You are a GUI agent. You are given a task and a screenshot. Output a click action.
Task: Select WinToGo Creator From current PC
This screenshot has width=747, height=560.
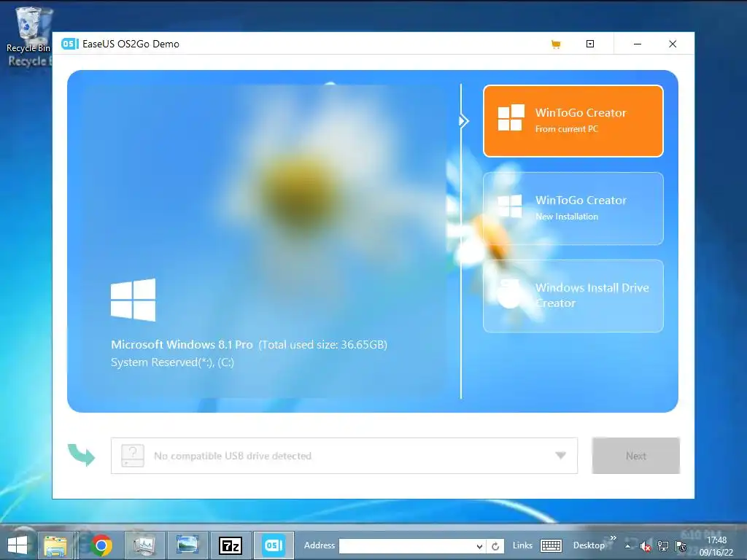coord(573,121)
